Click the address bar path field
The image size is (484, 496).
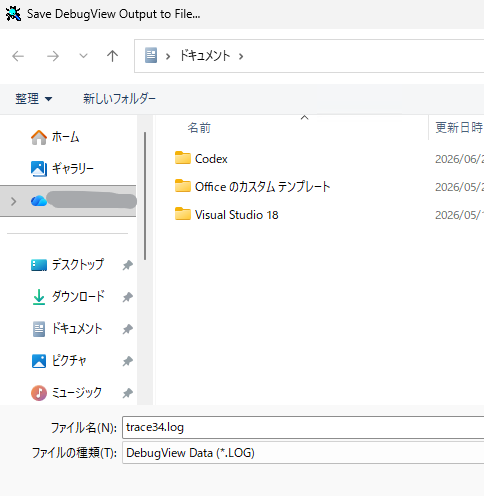point(309,56)
